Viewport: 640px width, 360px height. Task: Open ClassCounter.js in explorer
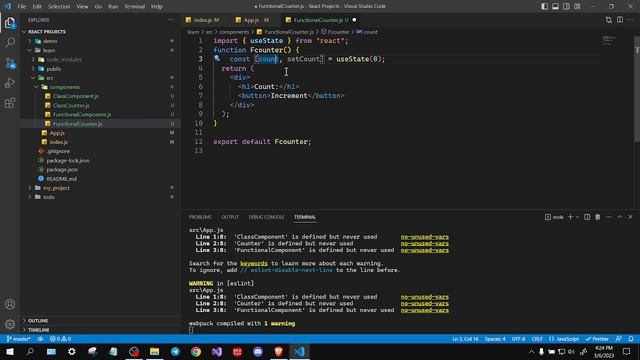tap(100, 105)
